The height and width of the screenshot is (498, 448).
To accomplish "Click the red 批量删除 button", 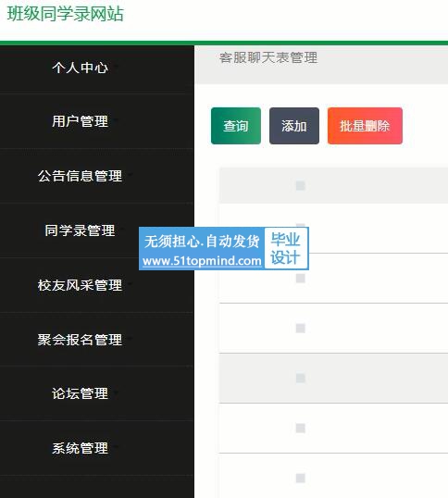I will [365, 126].
